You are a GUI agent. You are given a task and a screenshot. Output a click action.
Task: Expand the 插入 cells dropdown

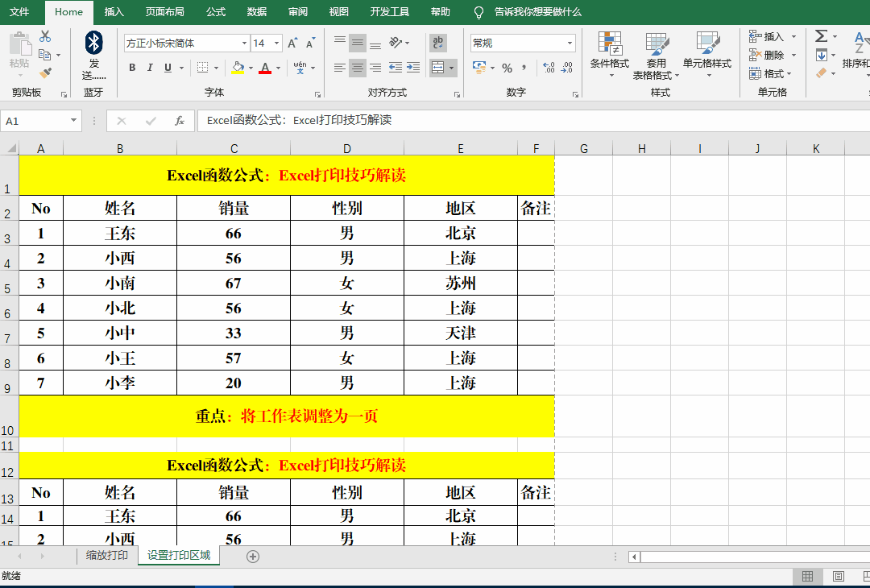[793, 36]
